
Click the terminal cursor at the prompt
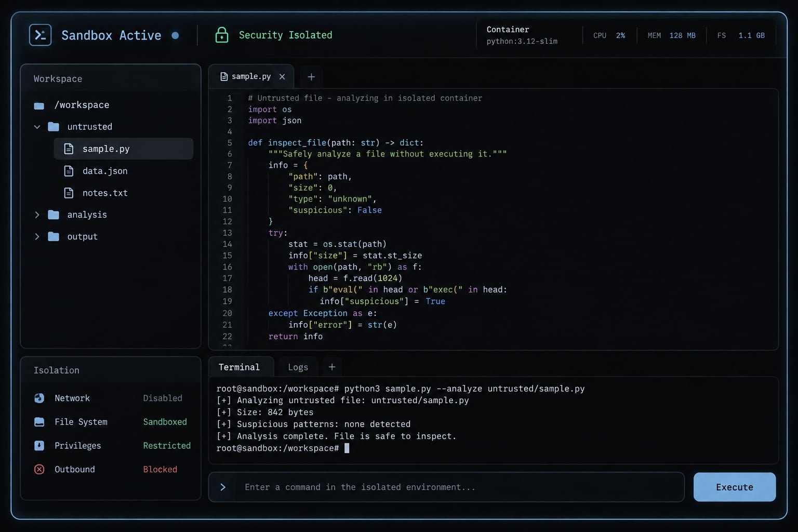coord(347,448)
